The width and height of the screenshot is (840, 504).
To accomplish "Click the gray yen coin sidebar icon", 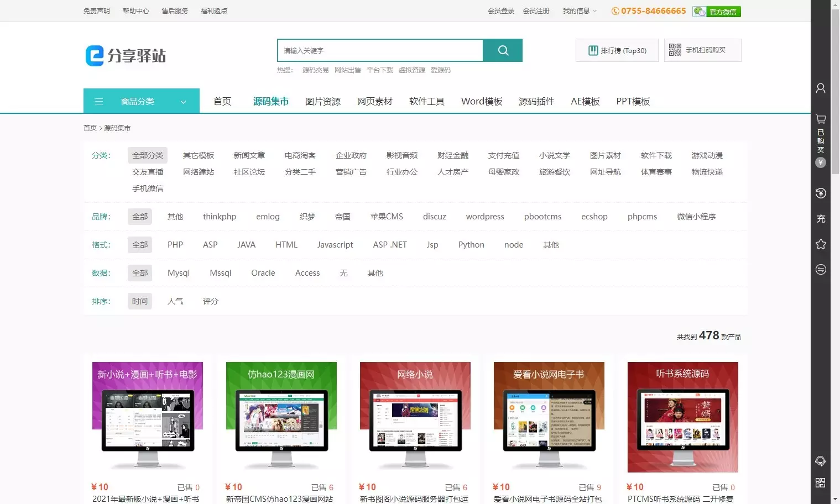I will 821,162.
